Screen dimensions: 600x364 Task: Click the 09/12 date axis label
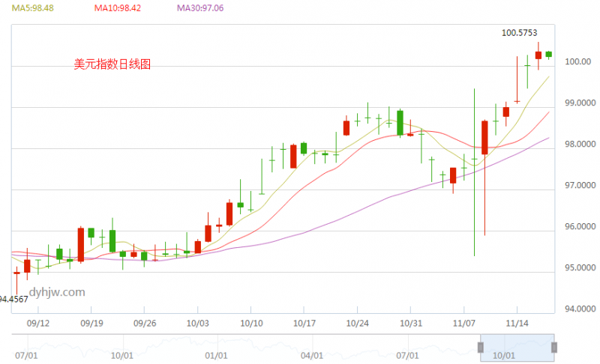pyautogui.click(x=38, y=323)
